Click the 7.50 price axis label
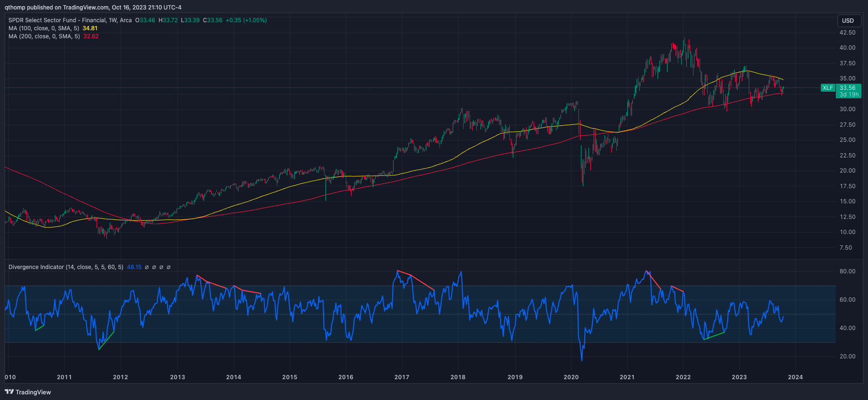 [x=846, y=248]
